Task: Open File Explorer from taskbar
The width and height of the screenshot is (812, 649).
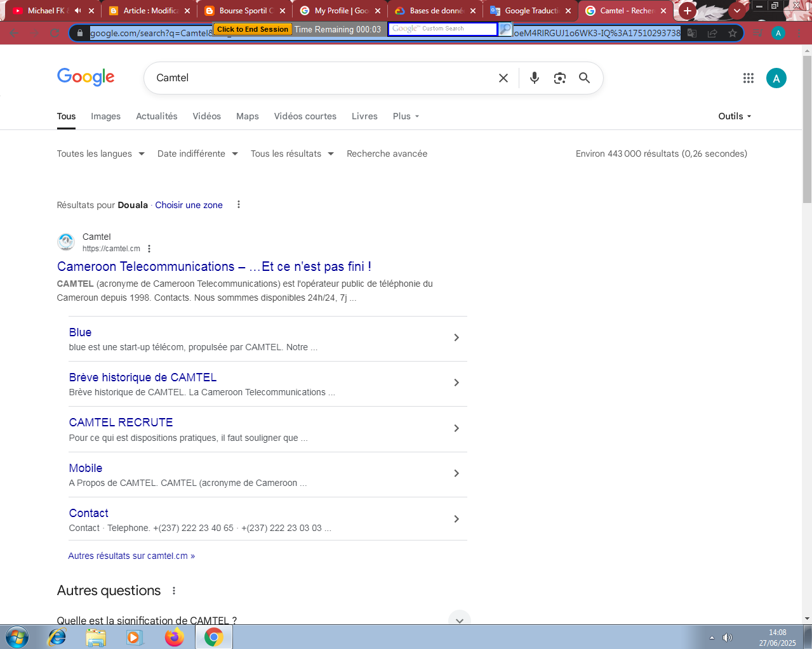Action: click(96, 637)
